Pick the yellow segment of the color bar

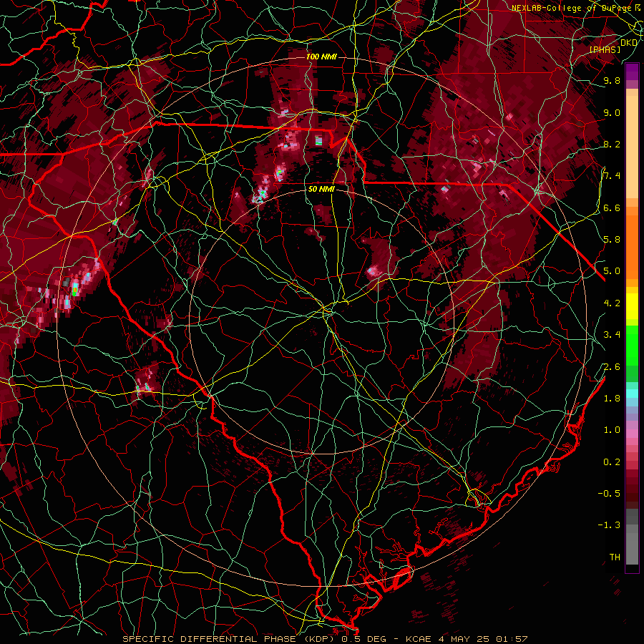point(632,306)
